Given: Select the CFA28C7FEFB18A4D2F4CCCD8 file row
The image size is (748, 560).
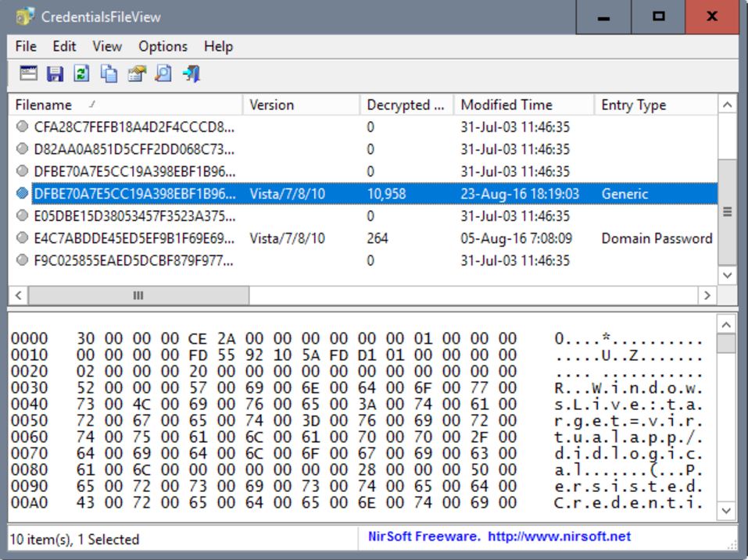Looking at the screenshot, I should coord(133,127).
